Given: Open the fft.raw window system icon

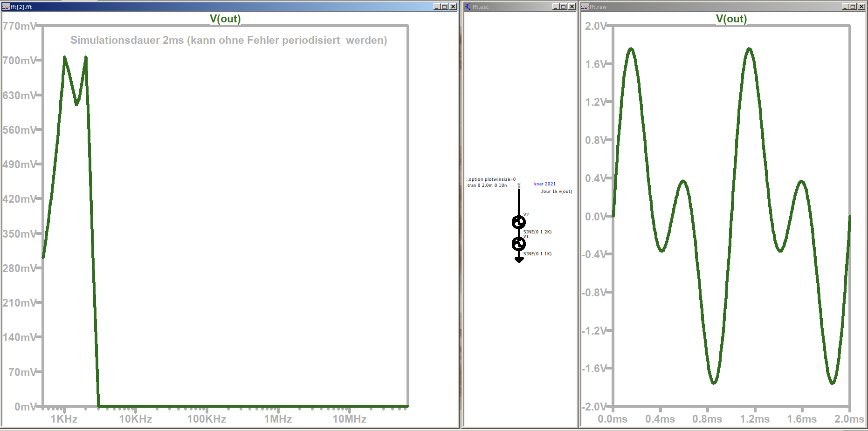Looking at the screenshot, I should pos(585,7).
